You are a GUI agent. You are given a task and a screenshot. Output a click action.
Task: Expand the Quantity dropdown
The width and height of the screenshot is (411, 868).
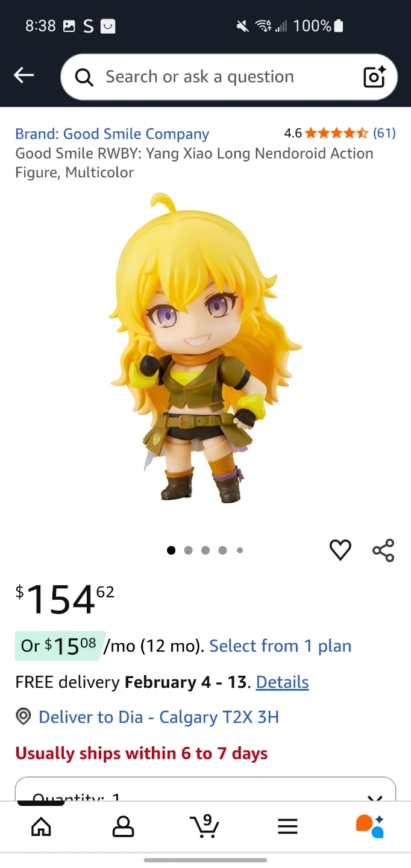point(205,790)
